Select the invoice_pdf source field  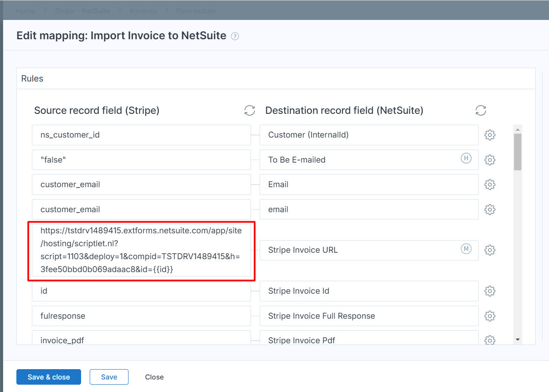click(x=141, y=338)
